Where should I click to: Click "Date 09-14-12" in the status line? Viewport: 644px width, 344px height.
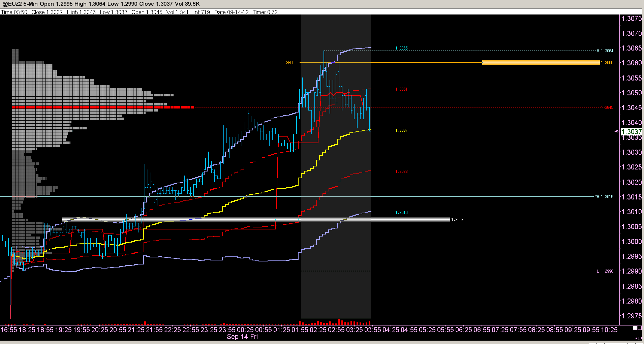pyautogui.click(x=232, y=12)
